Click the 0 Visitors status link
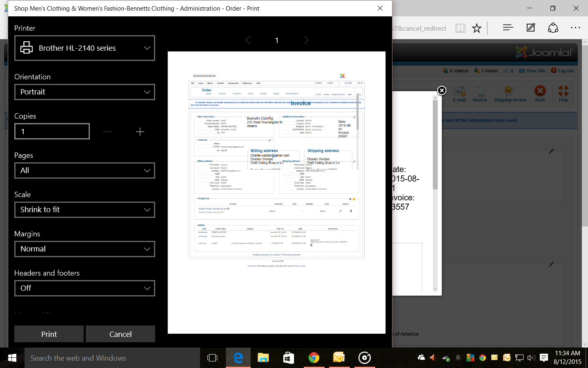Viewport: 588px width, 368px height. (456, 71)
